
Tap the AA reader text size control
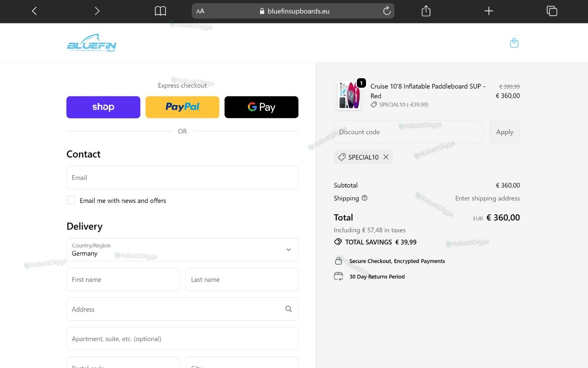click(x=200, y=11)
